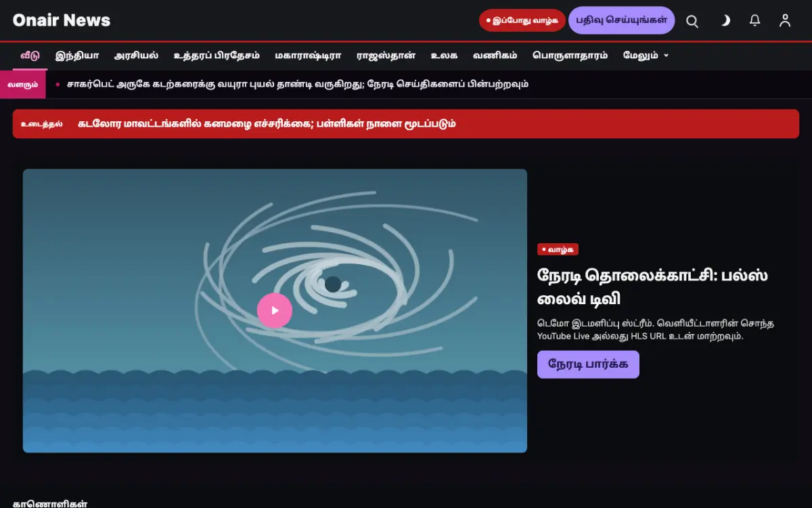Open the user account icon

[x=785, y=21]
